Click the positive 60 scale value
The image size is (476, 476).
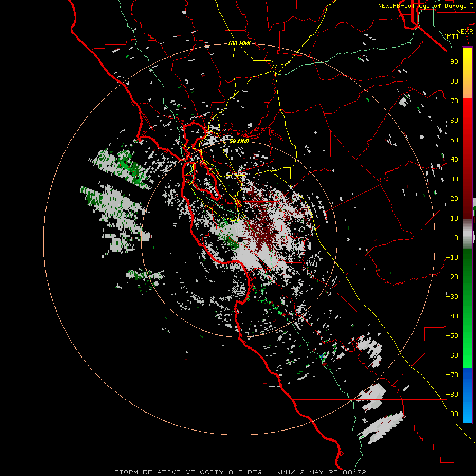click(x=454, y=121)
